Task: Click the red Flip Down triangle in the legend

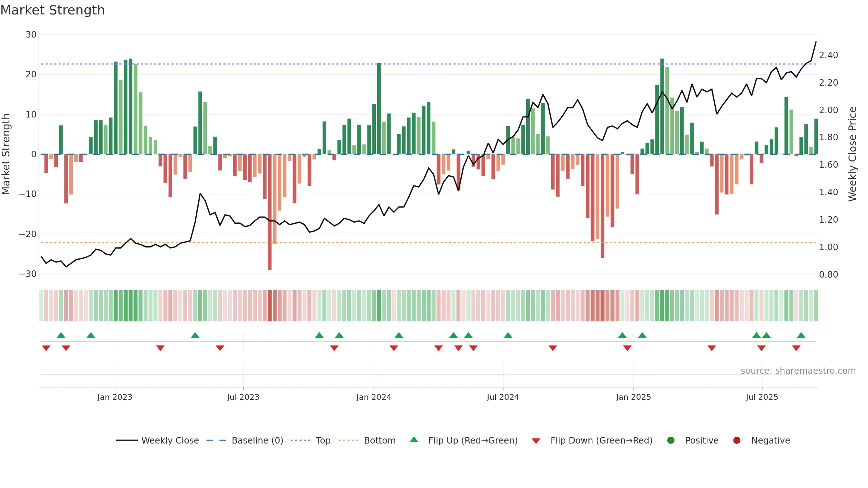Action: click(536, 441)
